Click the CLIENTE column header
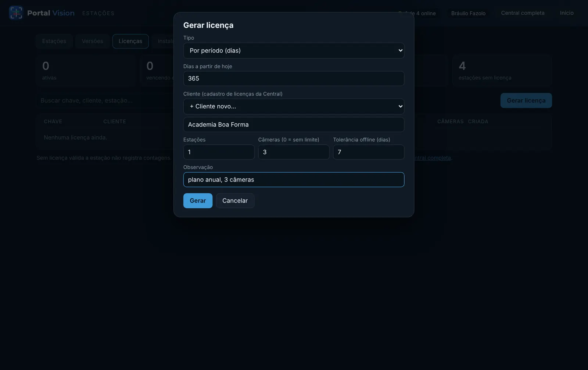Image resolution: width=588 pixels, height=370 pixels. [x=115, y=122]
